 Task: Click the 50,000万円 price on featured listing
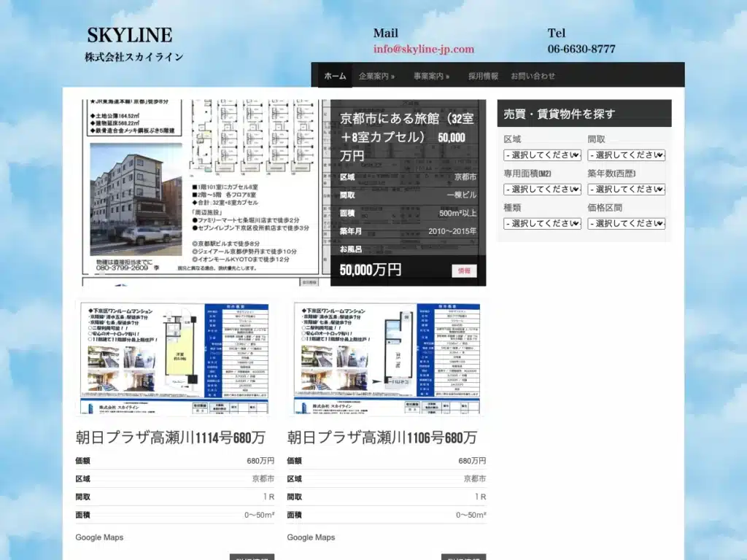370,270
